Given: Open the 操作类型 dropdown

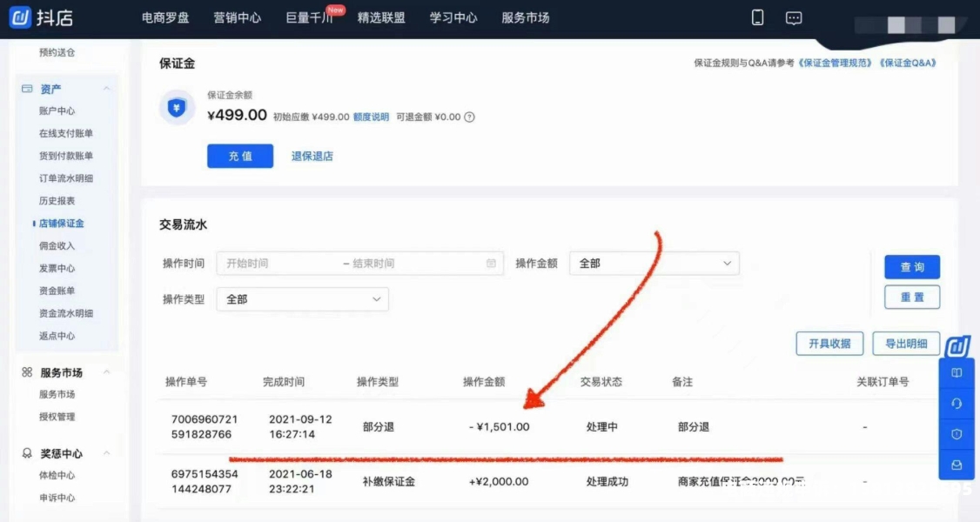Looking at the screenshot, I should point(302,299).
